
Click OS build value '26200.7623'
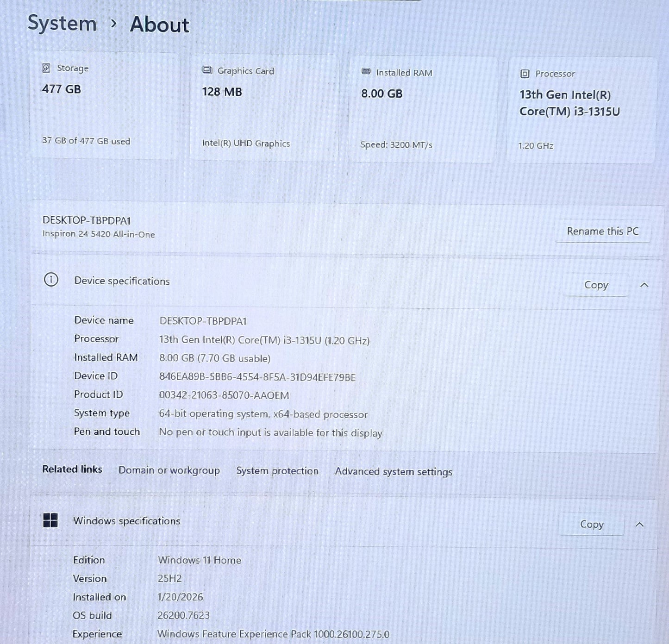click(183, 615)
